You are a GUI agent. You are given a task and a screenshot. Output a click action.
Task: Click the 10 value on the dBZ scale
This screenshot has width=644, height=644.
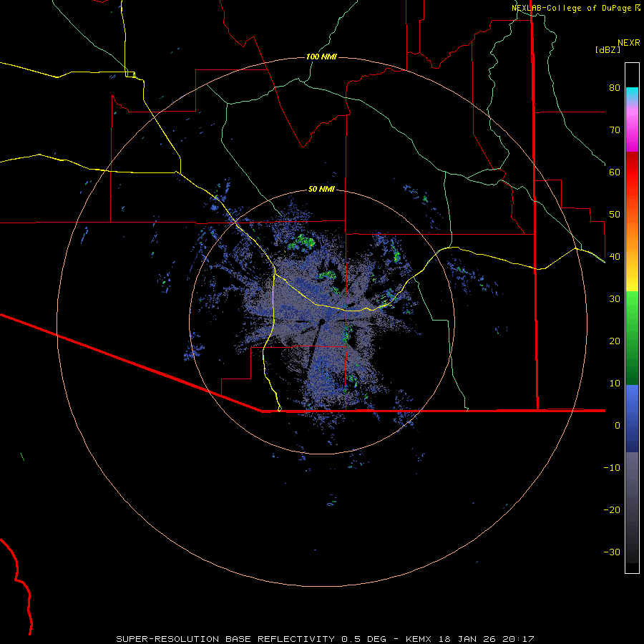pos(615,384)
